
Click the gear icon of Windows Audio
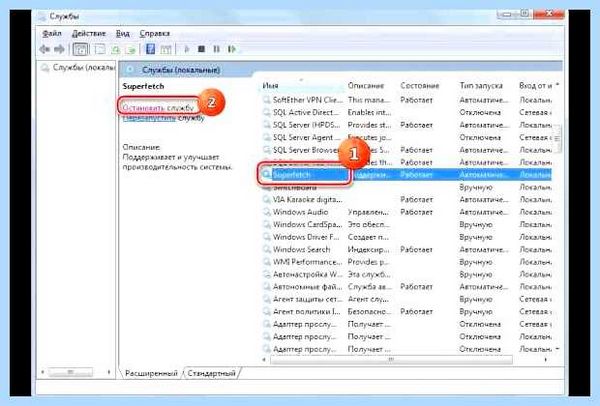[x=267, y=212]
